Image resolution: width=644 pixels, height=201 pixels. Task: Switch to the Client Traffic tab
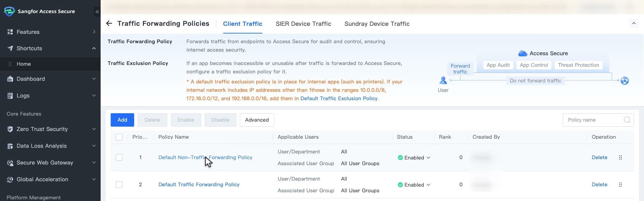pos(243,24)
